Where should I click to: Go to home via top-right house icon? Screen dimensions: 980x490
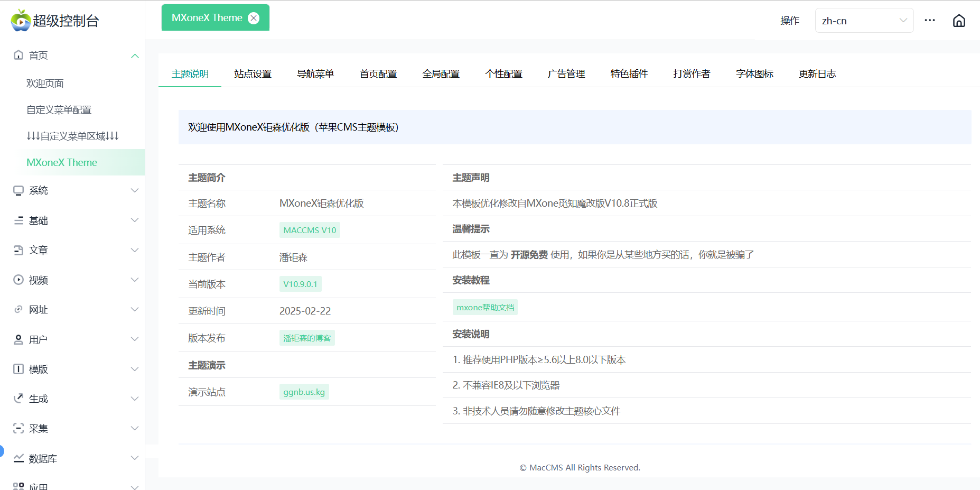959,21
